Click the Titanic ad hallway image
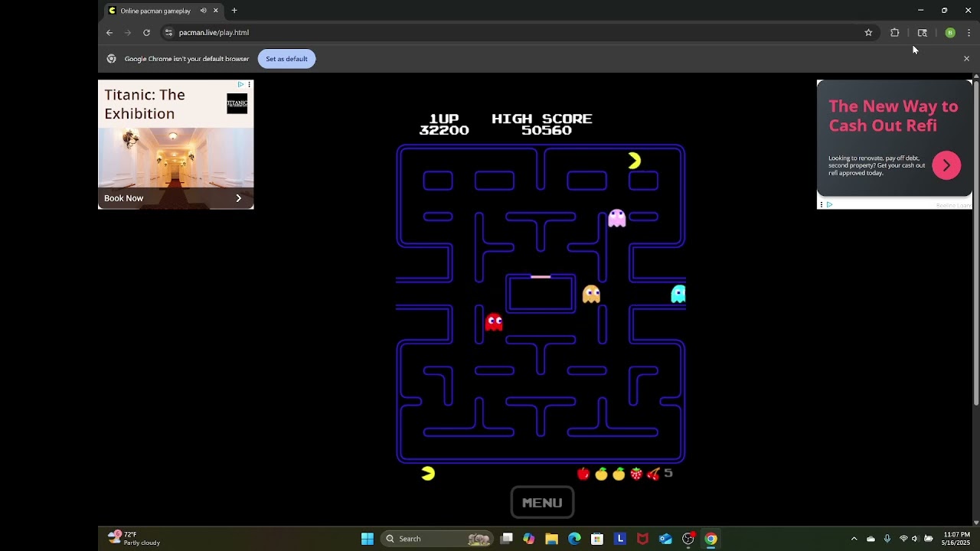Screen dimensions: 980x551 [175, 158]
